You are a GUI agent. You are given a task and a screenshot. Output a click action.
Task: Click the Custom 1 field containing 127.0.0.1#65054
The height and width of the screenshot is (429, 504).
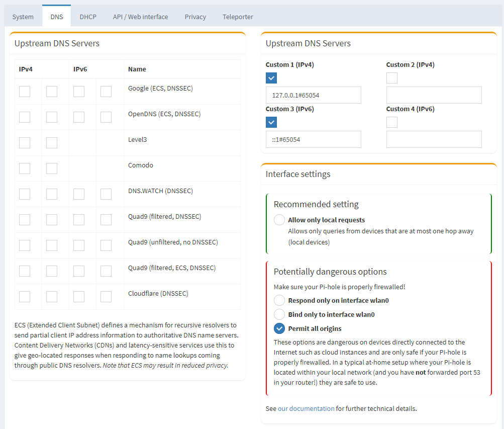click(314, 95)
